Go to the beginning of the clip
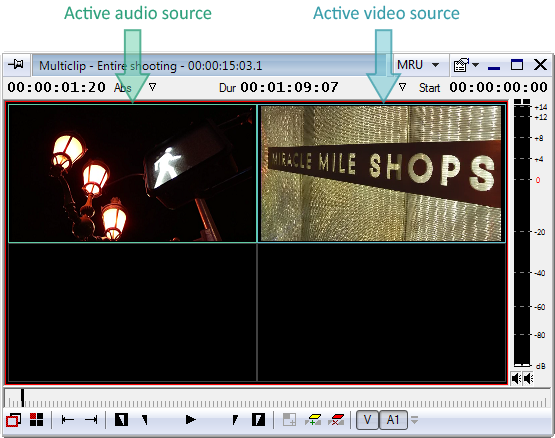Screen dimensions: 555x438 (68, 420)
